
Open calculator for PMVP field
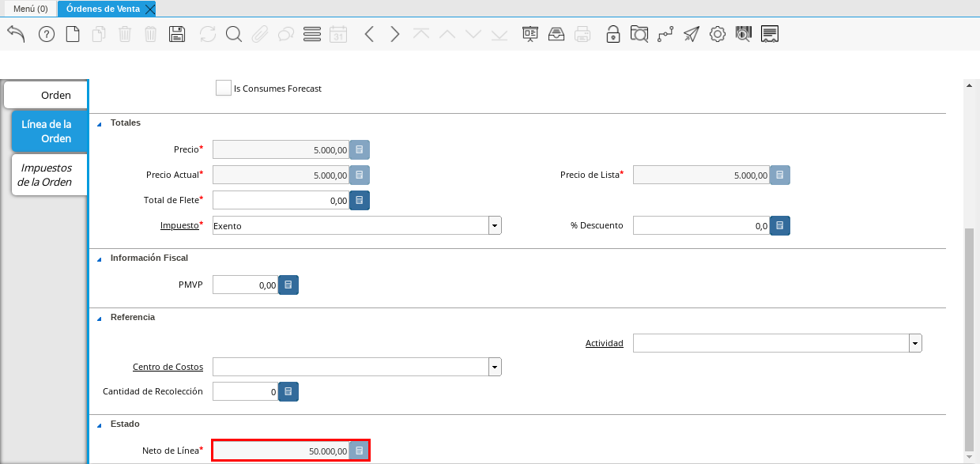pyautogui.click(x=288, y=285)
